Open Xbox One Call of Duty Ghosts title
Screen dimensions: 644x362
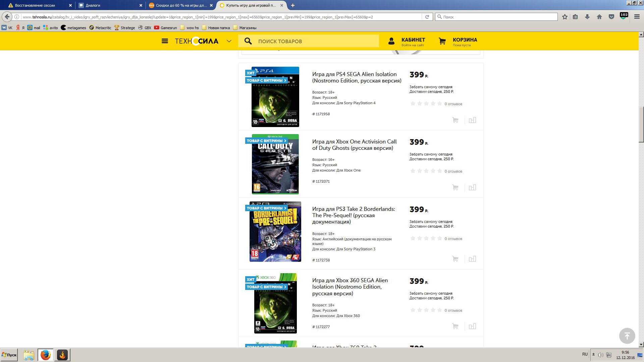[354, 145]
